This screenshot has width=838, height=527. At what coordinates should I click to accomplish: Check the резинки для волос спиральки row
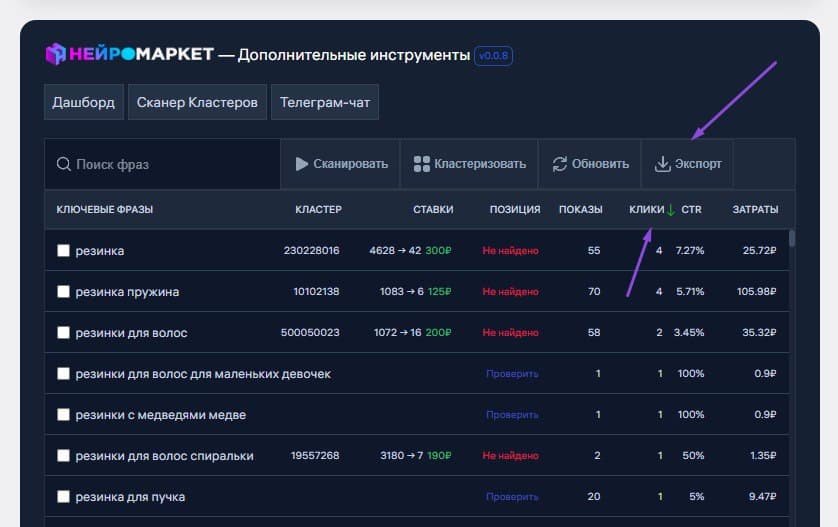click(64, 455)
